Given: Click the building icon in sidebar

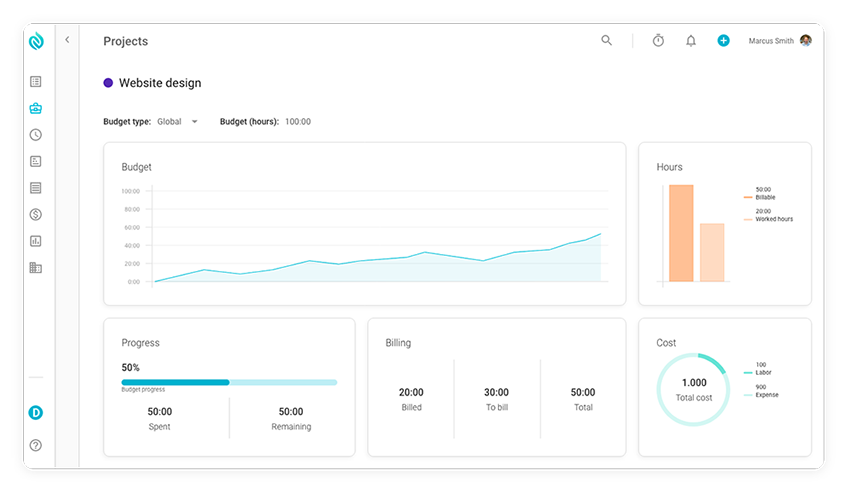Looking at the screenshot, I should click(x=36, y=268).
